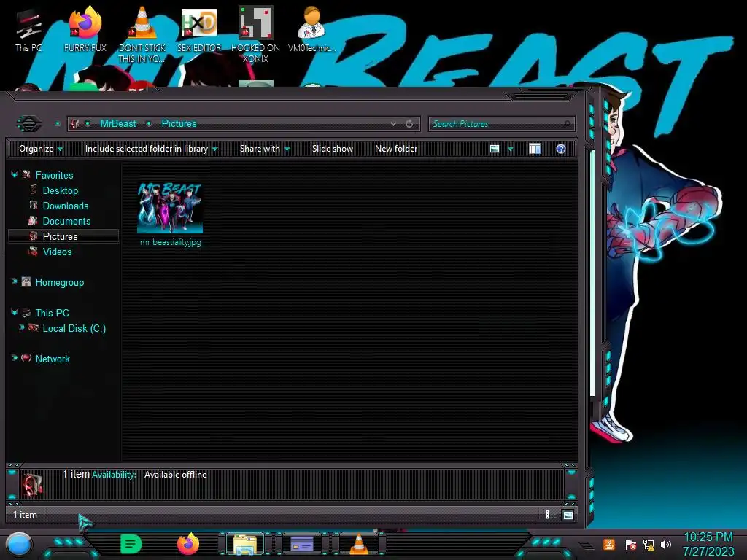Click the Available offline status text
747x560 pixels.
pyautogui.click(x=175, y=475)
